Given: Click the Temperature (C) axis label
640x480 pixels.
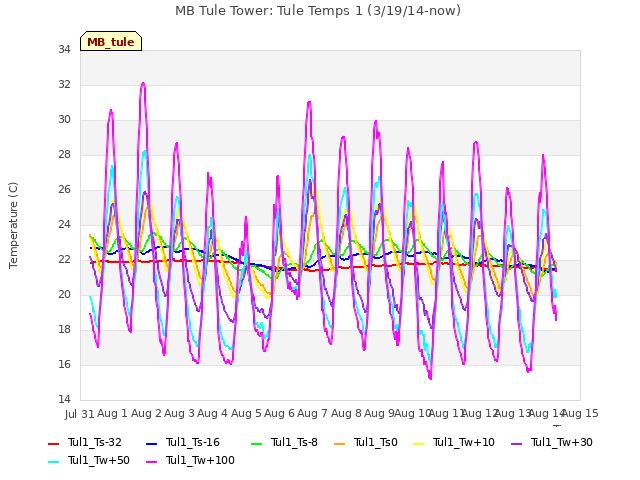Looking at the screenshot, I should coord(13,225).
